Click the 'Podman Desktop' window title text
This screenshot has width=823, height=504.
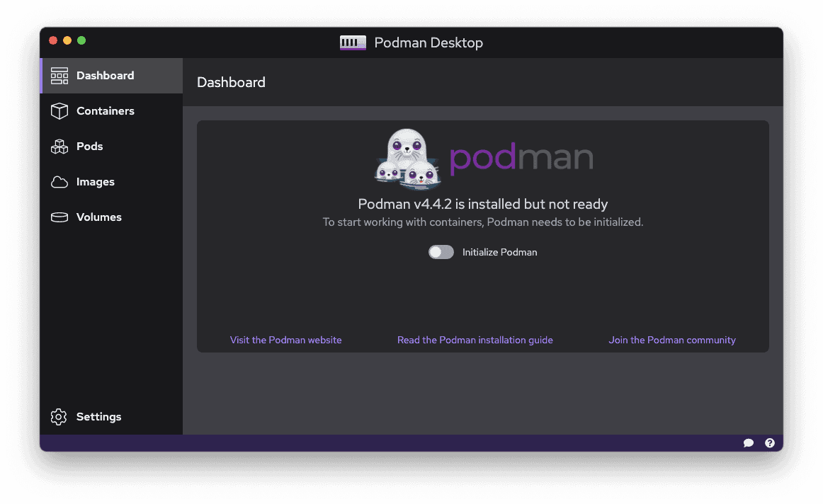428,43
